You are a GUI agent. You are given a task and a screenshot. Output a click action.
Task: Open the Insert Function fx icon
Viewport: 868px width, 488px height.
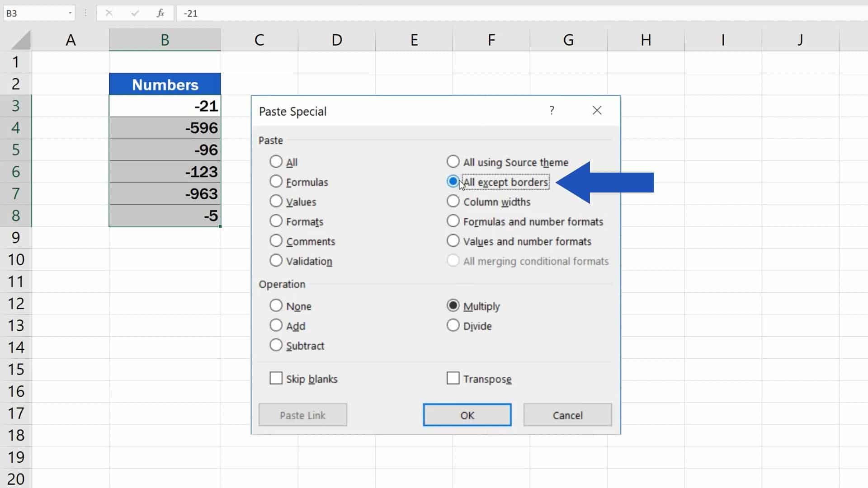[160, 13]
